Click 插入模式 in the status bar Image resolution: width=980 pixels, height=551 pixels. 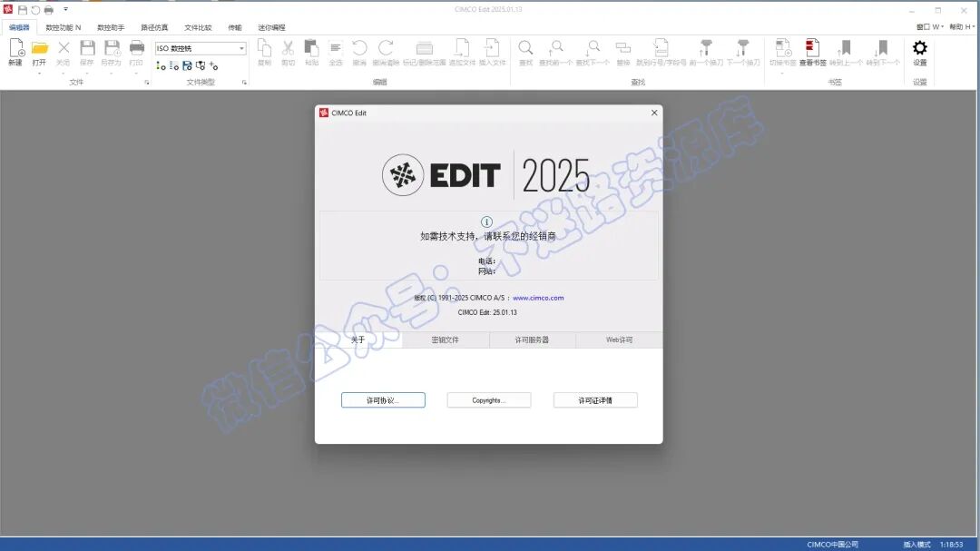tap(916, 545)
